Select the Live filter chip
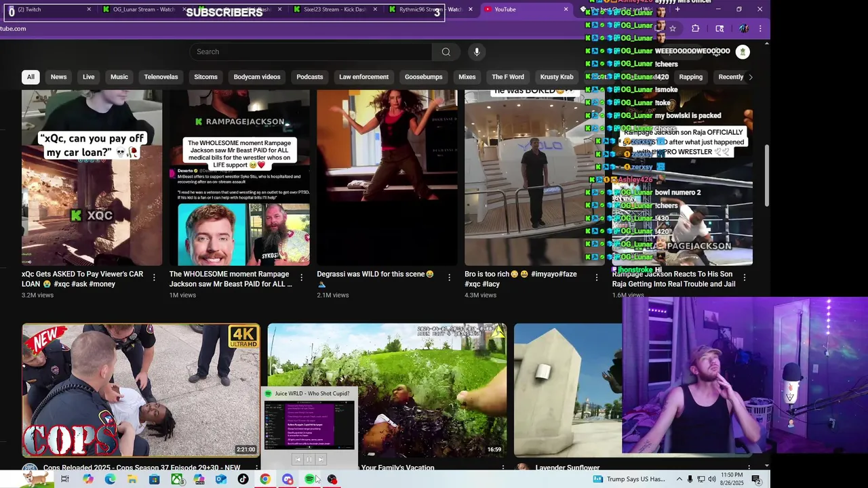The image size is (868, 488). pos(88,77)
